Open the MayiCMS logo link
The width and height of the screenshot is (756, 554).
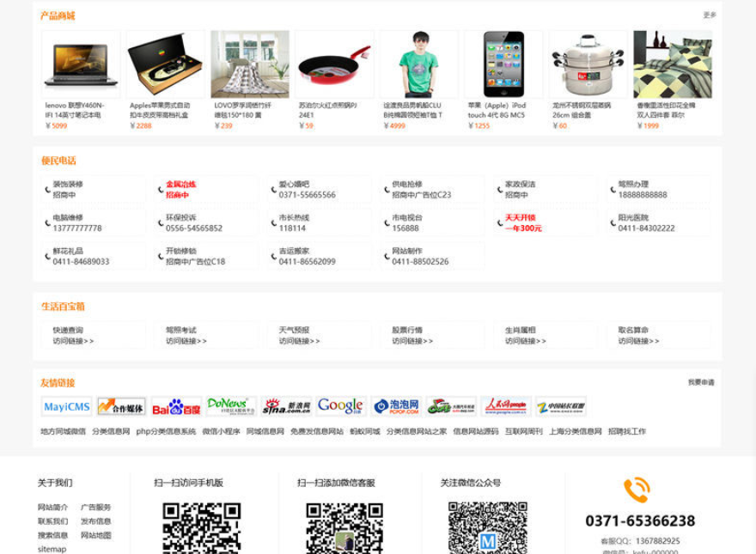(66, 406)
